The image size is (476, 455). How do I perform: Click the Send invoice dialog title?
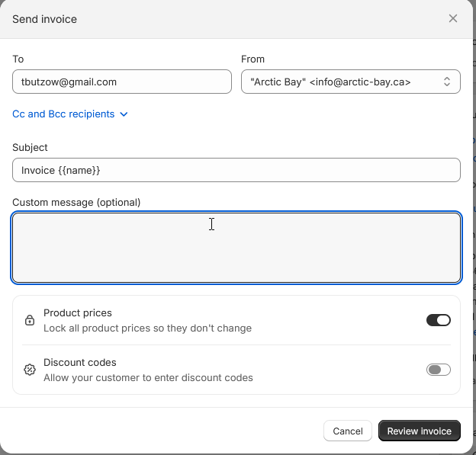point(44,18)
